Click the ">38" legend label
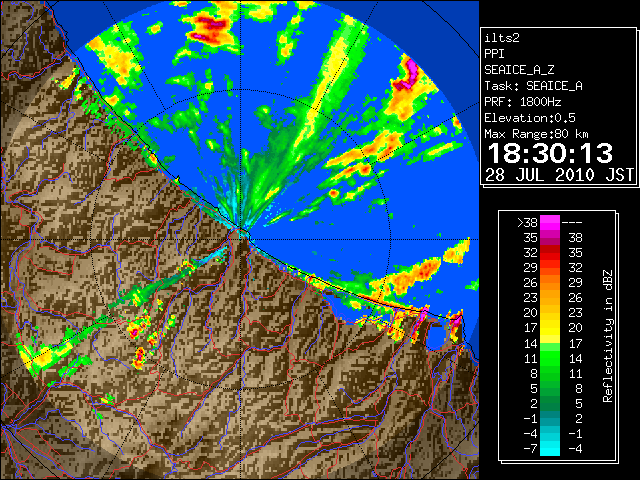 coord(527,223)
